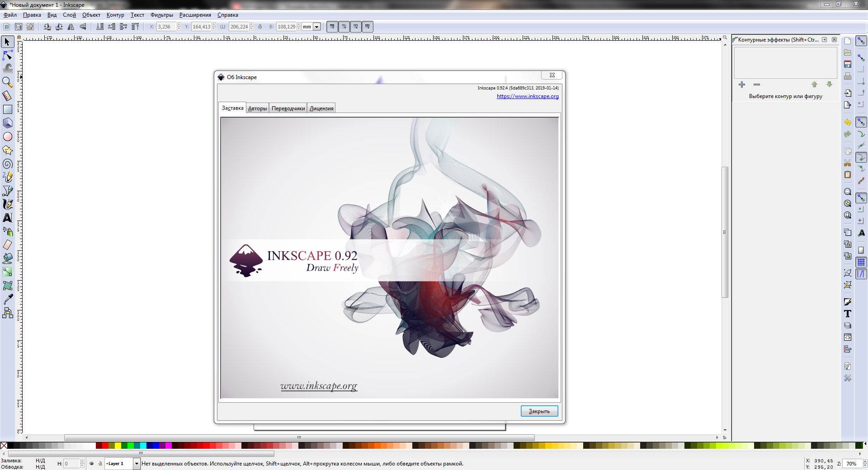
Task: Increase Ш width spinner value
Action: coord(252,24)
